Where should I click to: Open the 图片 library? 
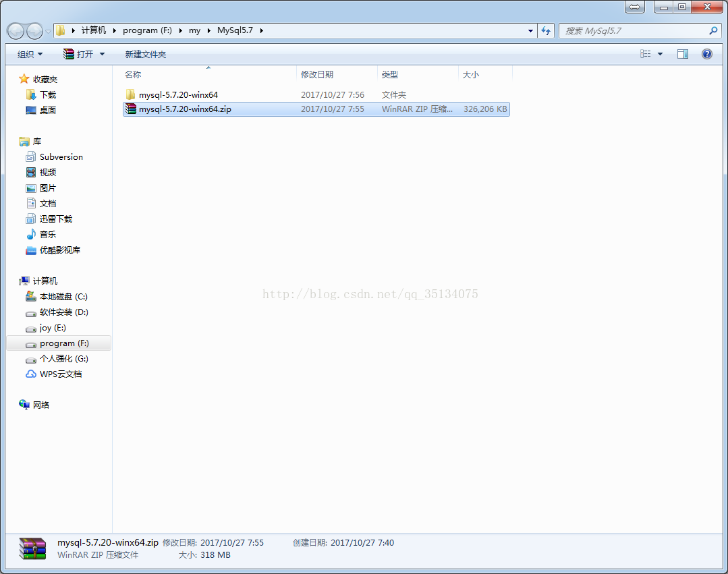coord(48,188)
